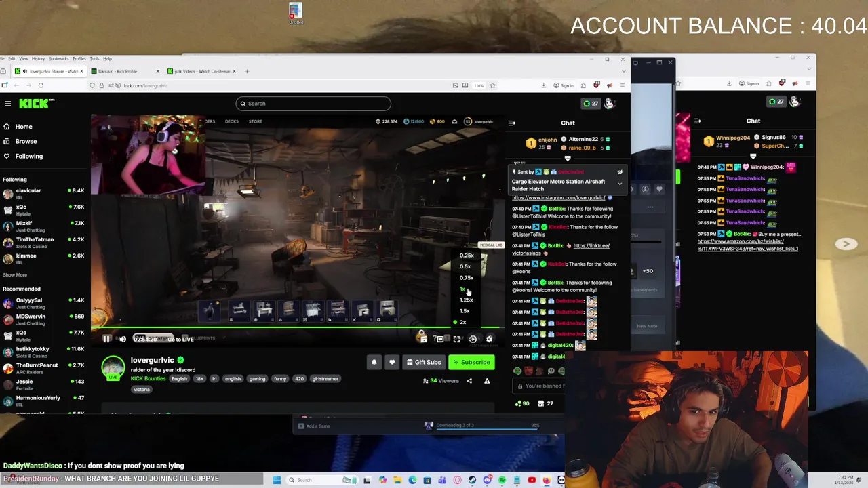The height and width of the screenshot is (488, 868).
Task: Share the lovergurlvic stream
Action: 469,381
